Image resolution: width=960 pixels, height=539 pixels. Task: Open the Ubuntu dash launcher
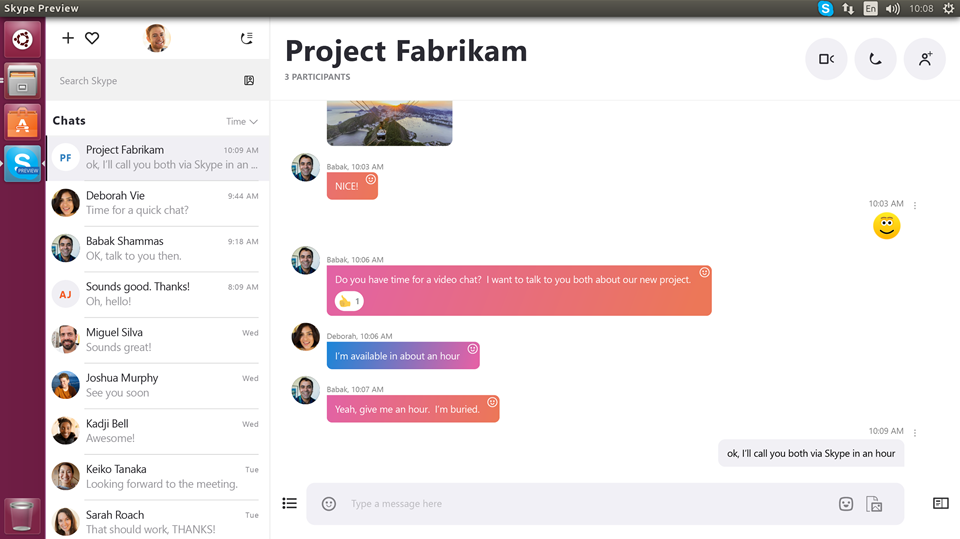click(x=23, y=40)
